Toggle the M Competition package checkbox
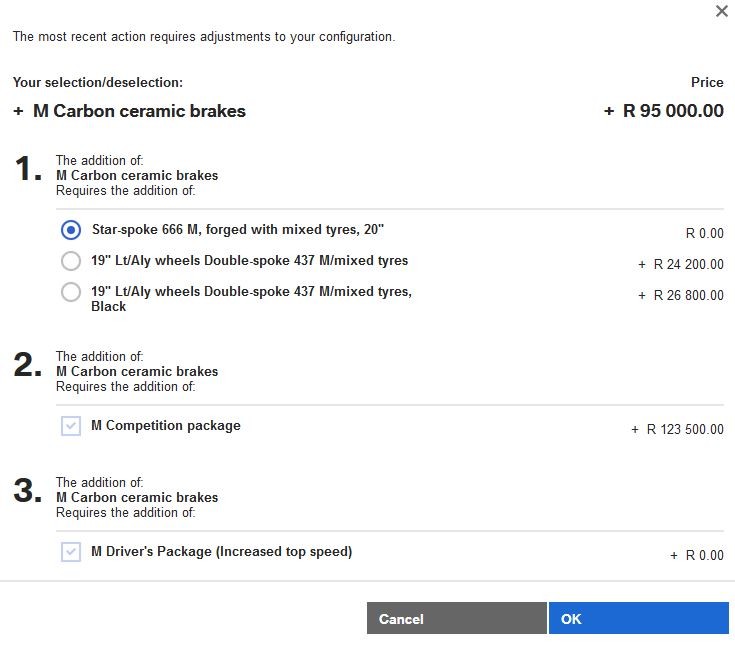This screenshot has height=660, width=735. [71, 426]
